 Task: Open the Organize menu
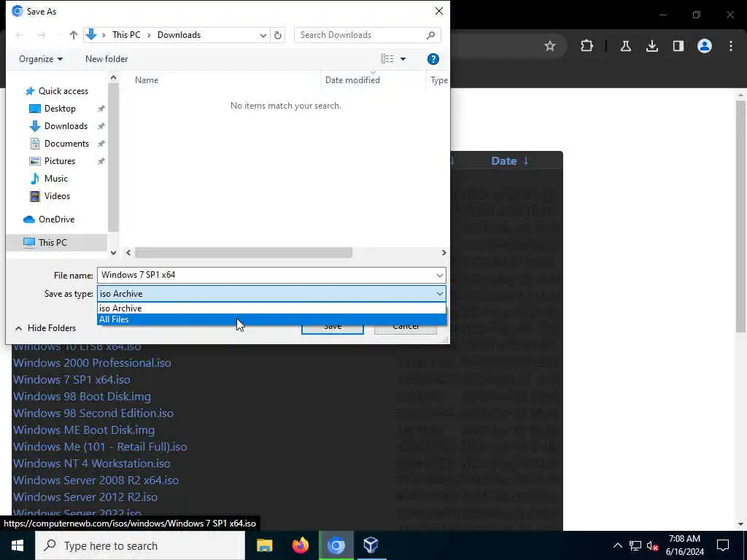(x=41, y=59)
